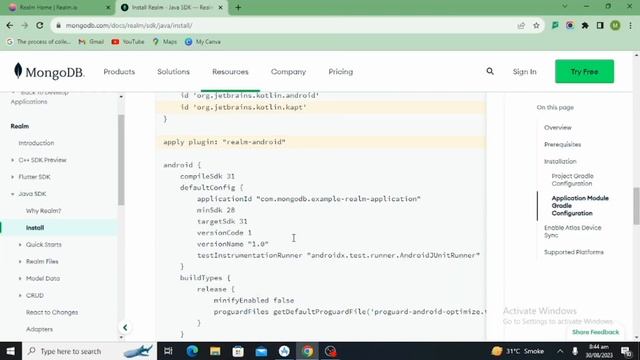Jump to Enable Atlas Device Sync
This screenshot has width=640, height=360.
[x=572, y=231]
